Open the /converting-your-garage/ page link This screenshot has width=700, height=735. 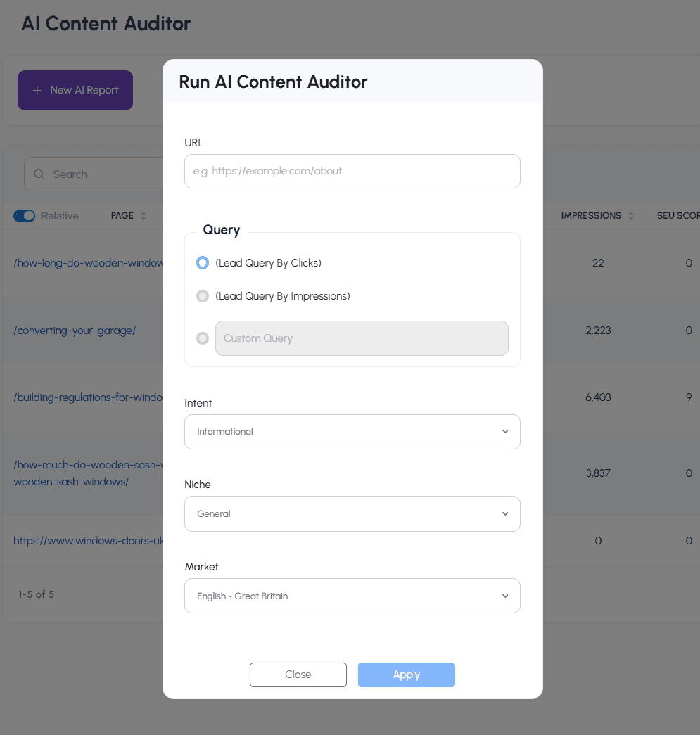pyautogui.click(x=75, y=331)
